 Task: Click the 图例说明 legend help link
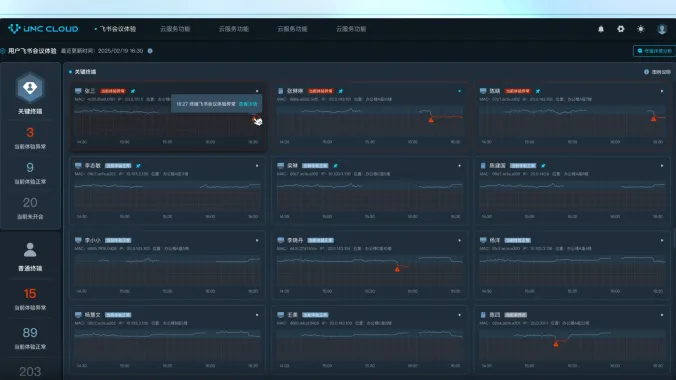tap(657, 72)
